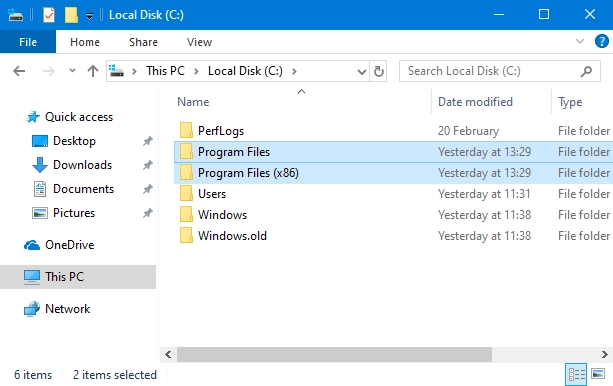The image size is (613, 386).
Task: Click the search magnifier icon
Action: click(x=586, y=71)
